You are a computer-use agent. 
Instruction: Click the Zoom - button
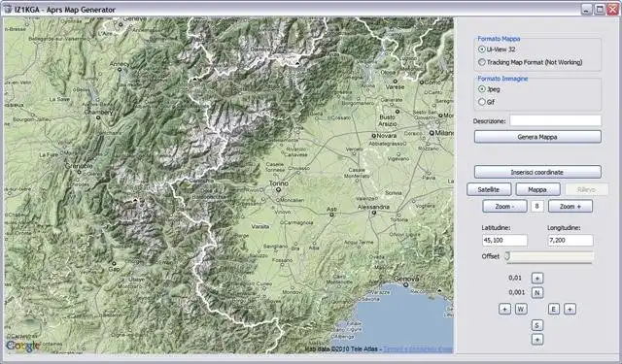(504, 207)
